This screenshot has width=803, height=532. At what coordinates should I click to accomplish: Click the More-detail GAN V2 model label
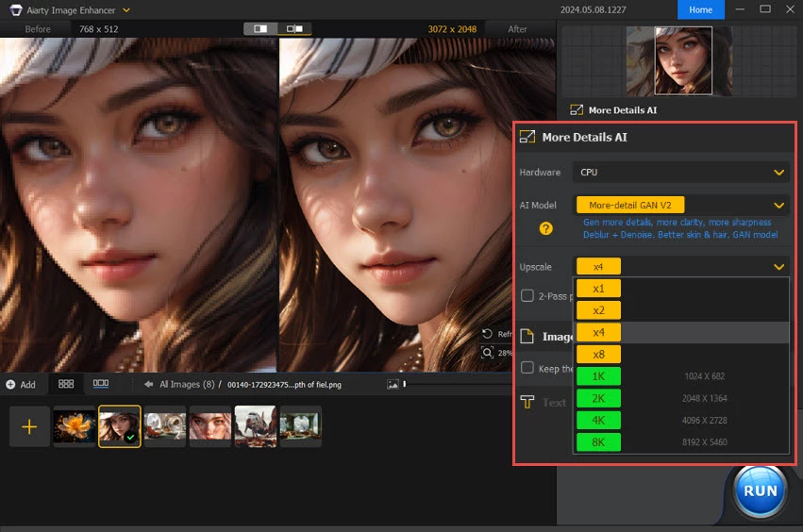coord(630,205)
